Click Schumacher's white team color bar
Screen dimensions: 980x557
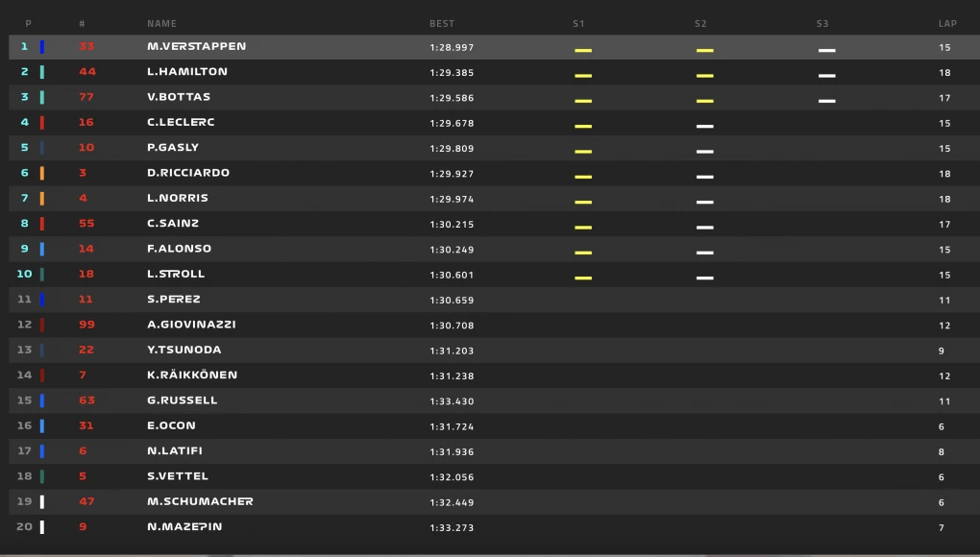(42, 501)
